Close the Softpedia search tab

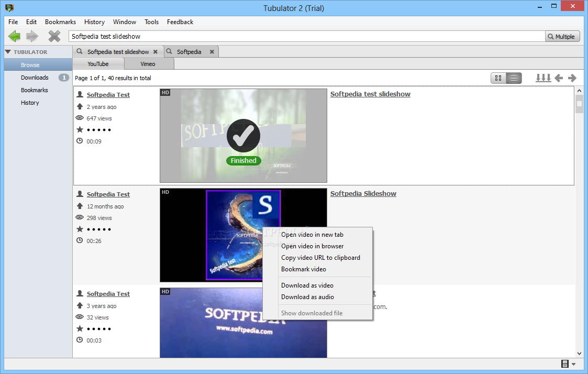[212, 52]
